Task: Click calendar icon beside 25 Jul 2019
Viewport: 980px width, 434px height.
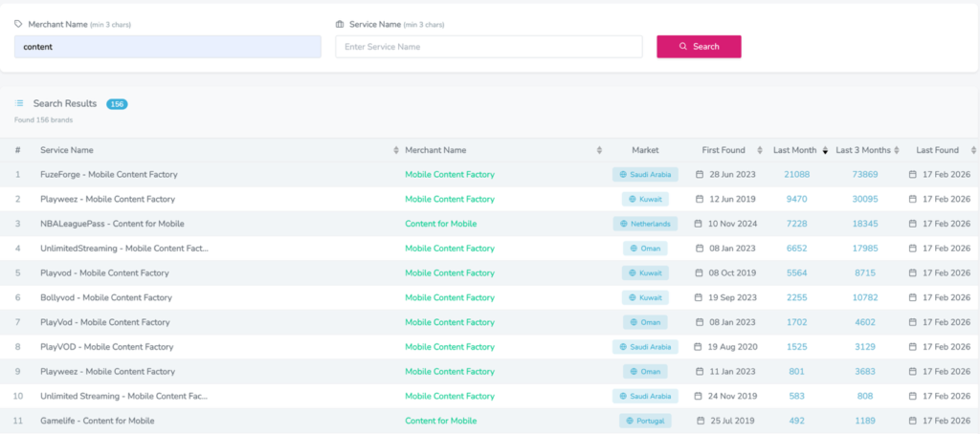Action: pyautogui.click(x=700, y=421)
